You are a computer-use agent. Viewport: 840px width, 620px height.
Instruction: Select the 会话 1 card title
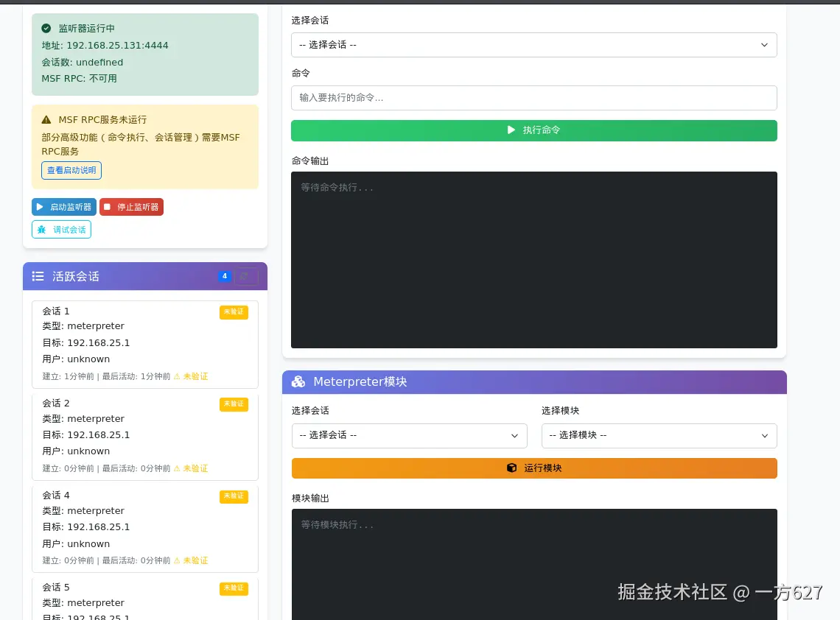(x=56, y=311)
